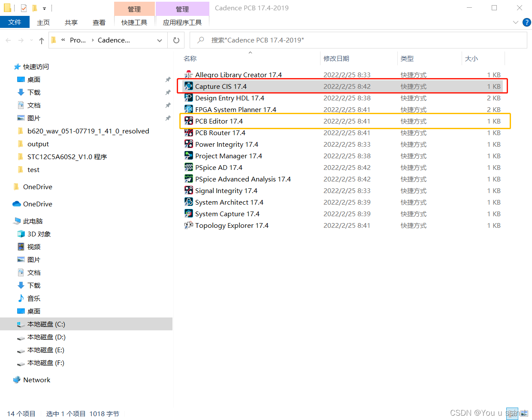
Task: Show hidden path levels via the « chevron
Action: click(x=63, y=40)
